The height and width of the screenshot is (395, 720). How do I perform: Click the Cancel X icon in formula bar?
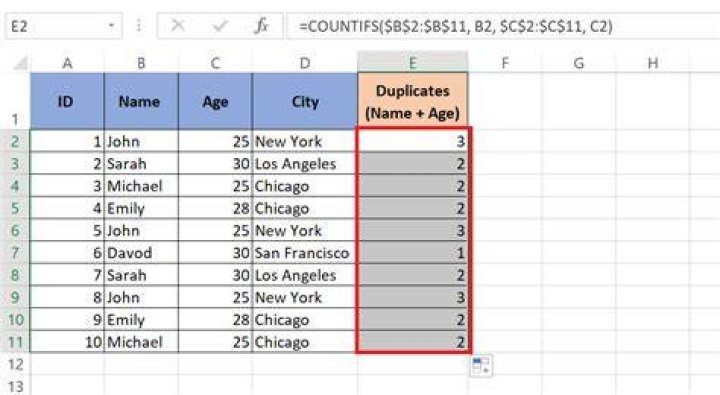pyautogui.click(x=178, y=25)
